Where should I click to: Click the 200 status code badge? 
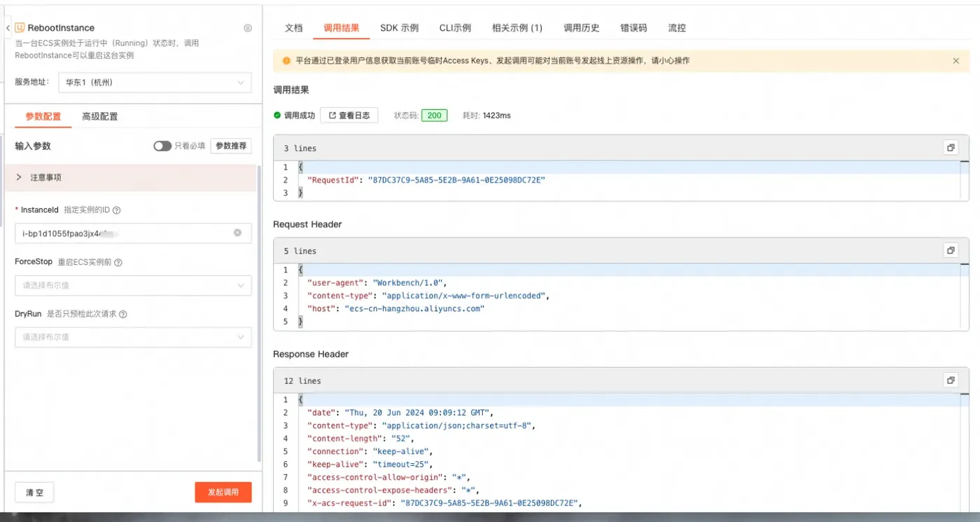[434, 116]
